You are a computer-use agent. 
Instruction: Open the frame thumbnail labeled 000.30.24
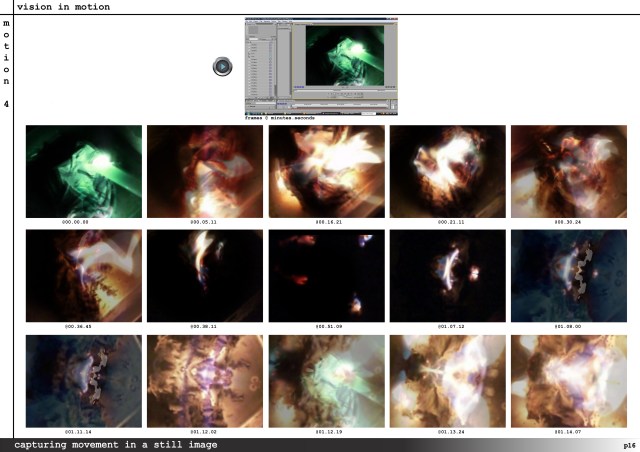click(568, 171)
